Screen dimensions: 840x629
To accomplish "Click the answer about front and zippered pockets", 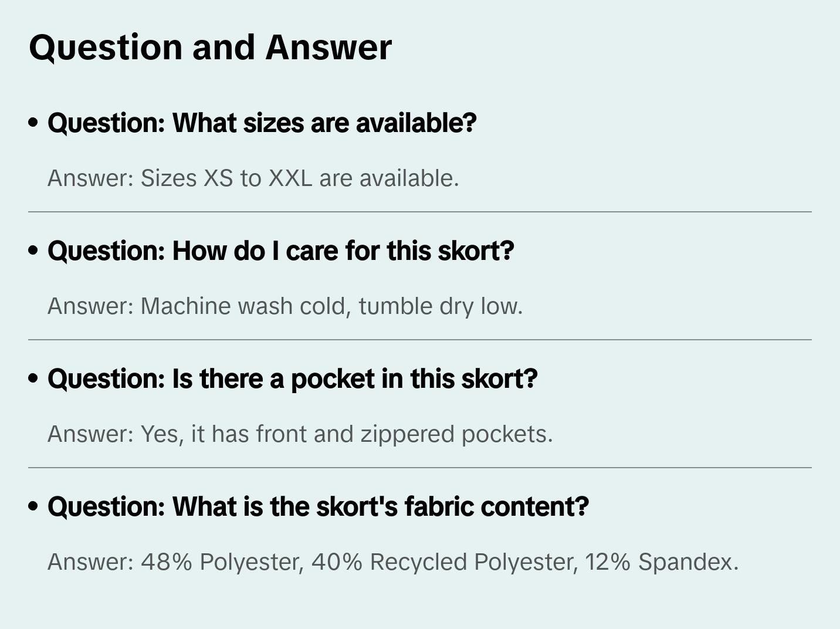I will pyautogui.click(x=300, y=434).
